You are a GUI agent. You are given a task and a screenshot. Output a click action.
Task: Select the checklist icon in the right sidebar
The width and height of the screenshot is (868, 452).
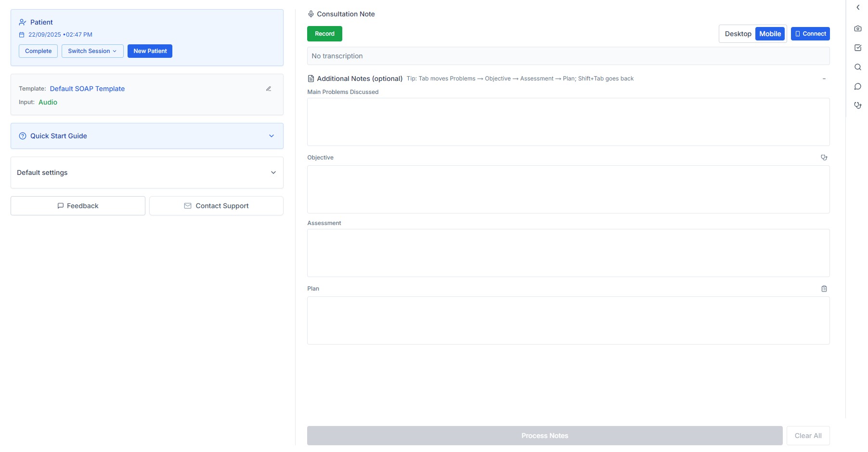click(x=858, y=48)
